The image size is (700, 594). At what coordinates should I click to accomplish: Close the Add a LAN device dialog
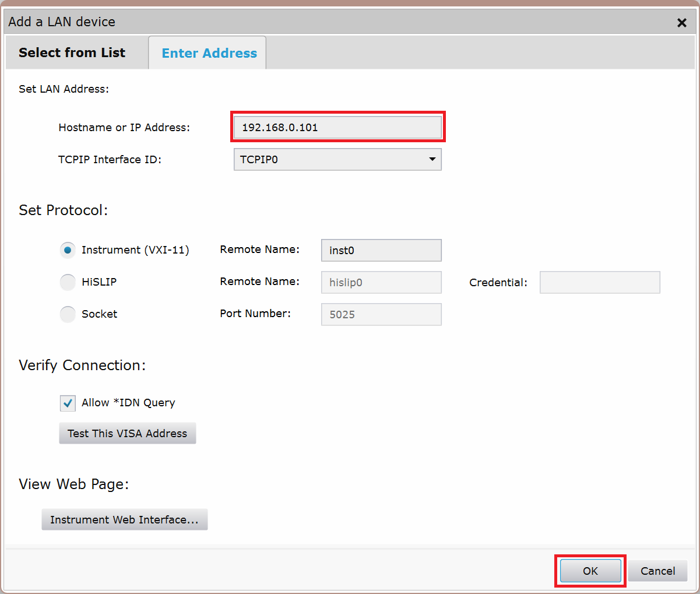click(x=681, y=23)
